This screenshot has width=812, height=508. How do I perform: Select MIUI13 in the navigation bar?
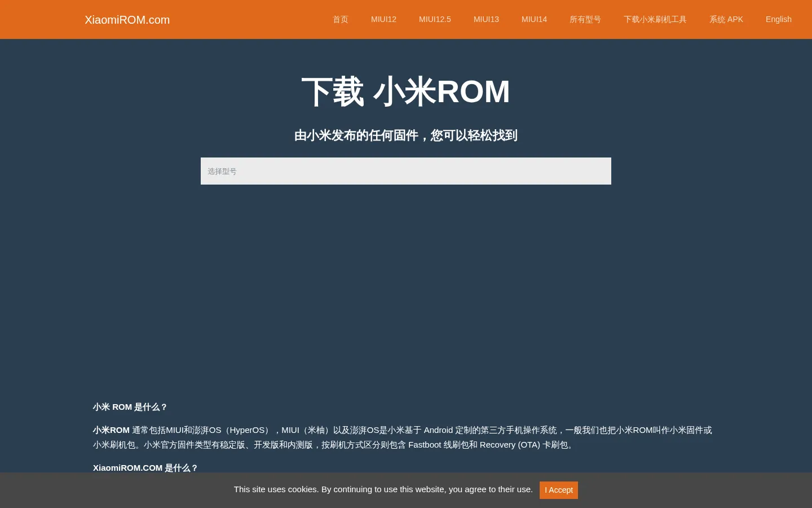tap(486, 19)
